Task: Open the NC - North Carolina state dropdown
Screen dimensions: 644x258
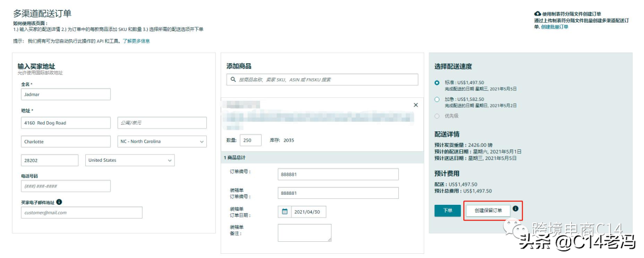Action: click(x=161, y=142)
